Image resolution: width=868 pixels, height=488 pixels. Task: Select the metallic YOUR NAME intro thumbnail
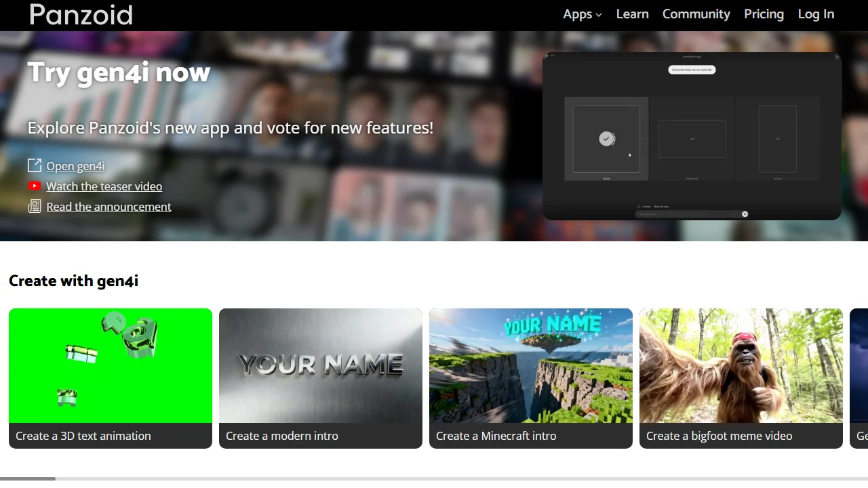click(321, 365)
